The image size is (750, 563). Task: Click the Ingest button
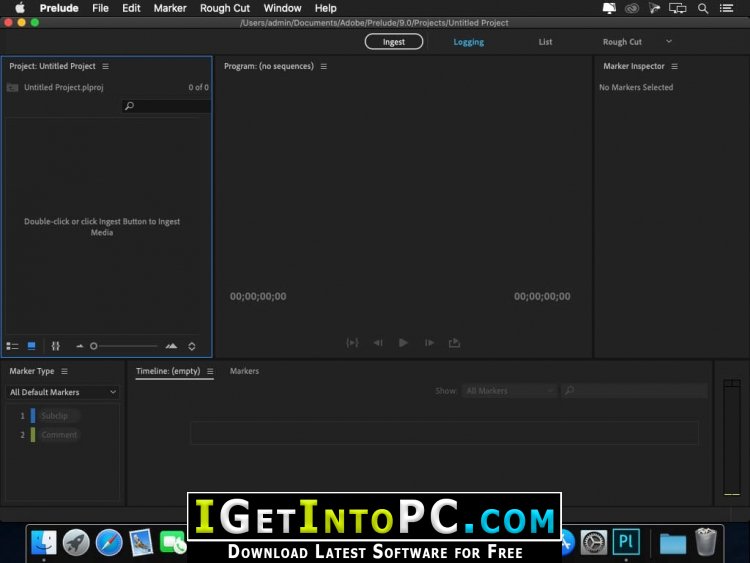coord(394,42)
